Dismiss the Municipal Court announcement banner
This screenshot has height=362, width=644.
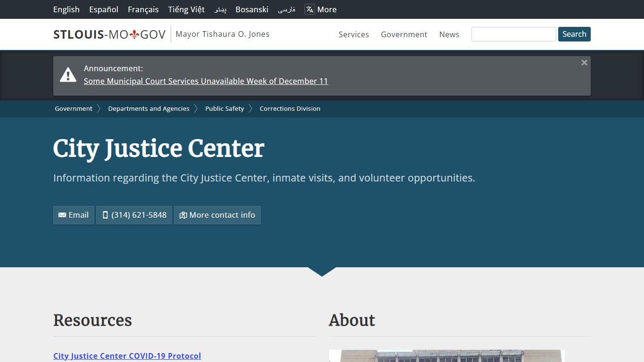584,62
